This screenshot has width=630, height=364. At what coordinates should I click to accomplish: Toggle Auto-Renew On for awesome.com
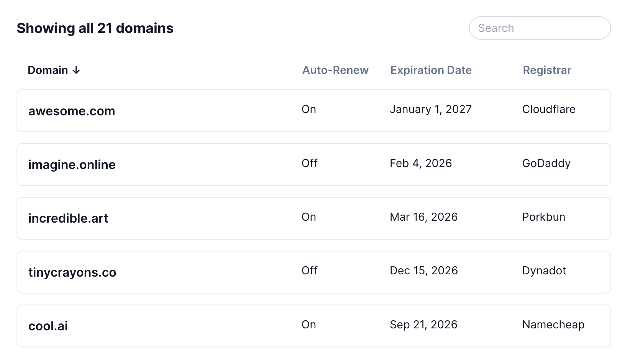click(308, 110)
